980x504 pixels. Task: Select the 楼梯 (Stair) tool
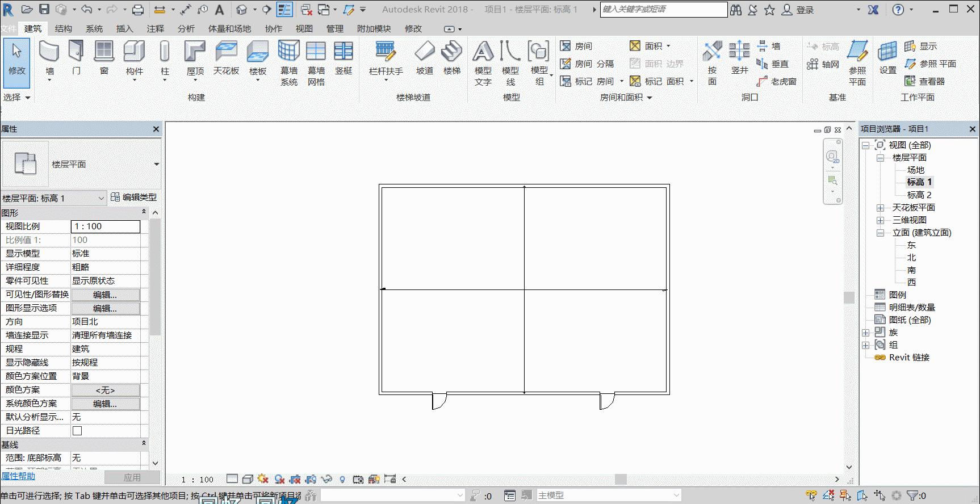(452, 58)
